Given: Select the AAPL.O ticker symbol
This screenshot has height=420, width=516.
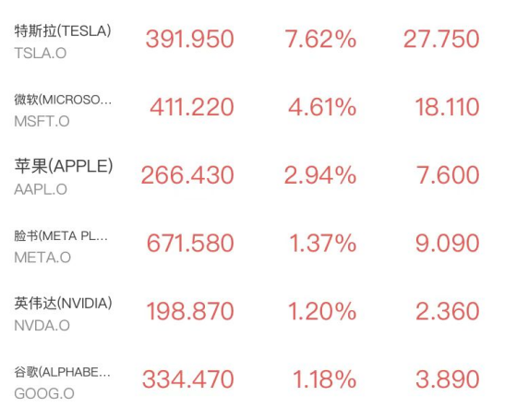Looking at the screenshot, I should (x=41, y=189).
